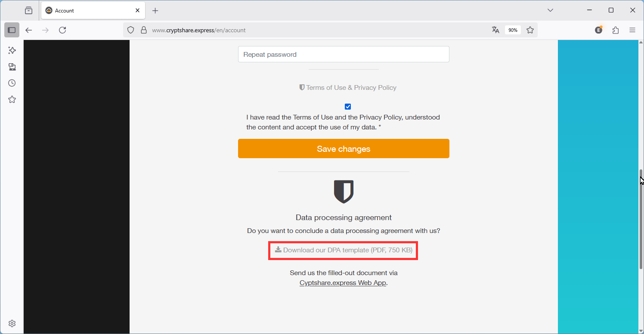Open the AI chatbot sparkle sidebar icon

pyautogui.click(x=12, y=50)
